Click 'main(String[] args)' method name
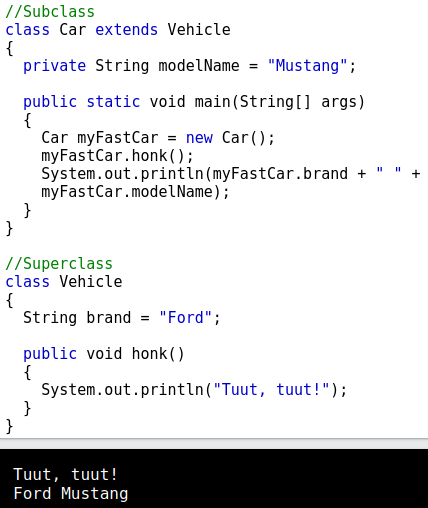Image resolution: width=428 pixels, height=508 pixels. coord(279,102)
